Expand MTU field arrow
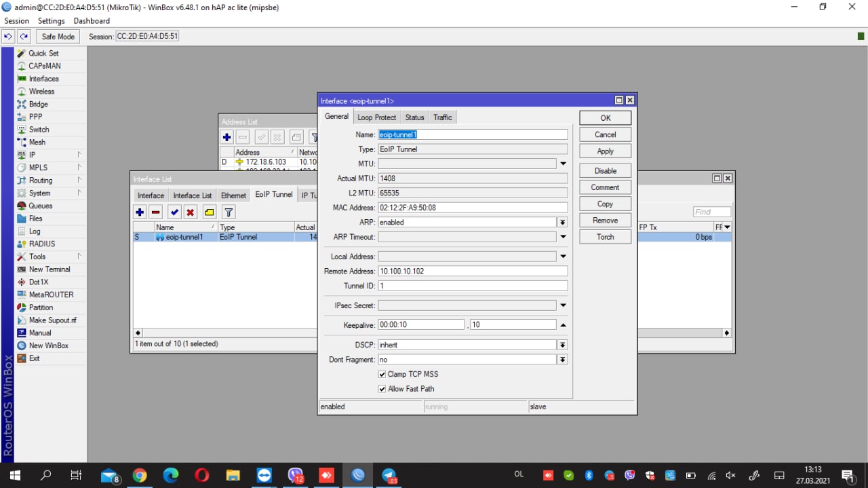 563,164
